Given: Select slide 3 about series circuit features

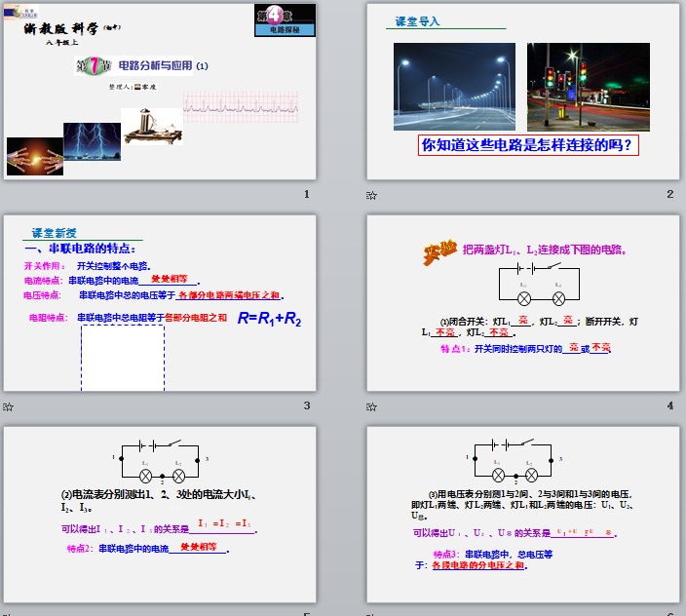Looking at the screenshot, I should tap(161, 303).
